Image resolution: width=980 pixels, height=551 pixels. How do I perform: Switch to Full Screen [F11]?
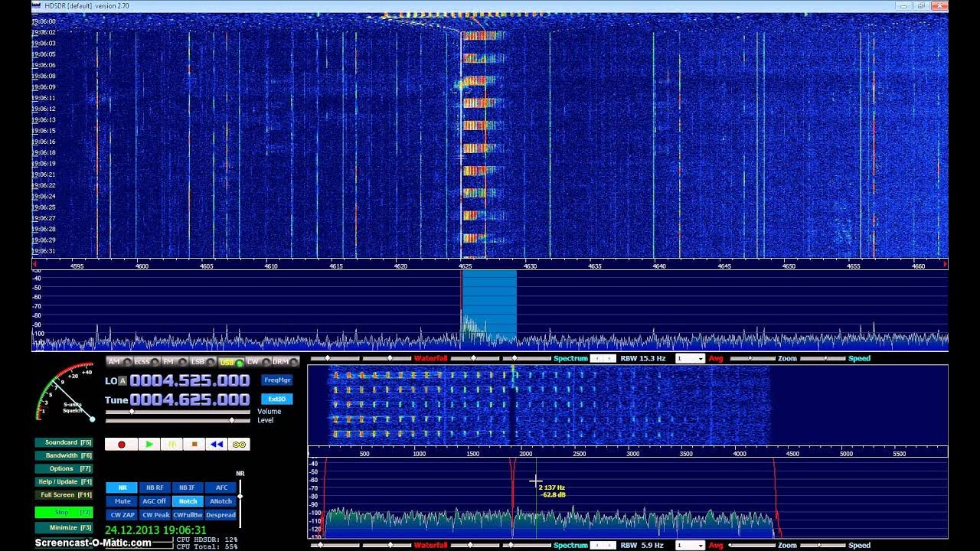[x=64, y=495]
